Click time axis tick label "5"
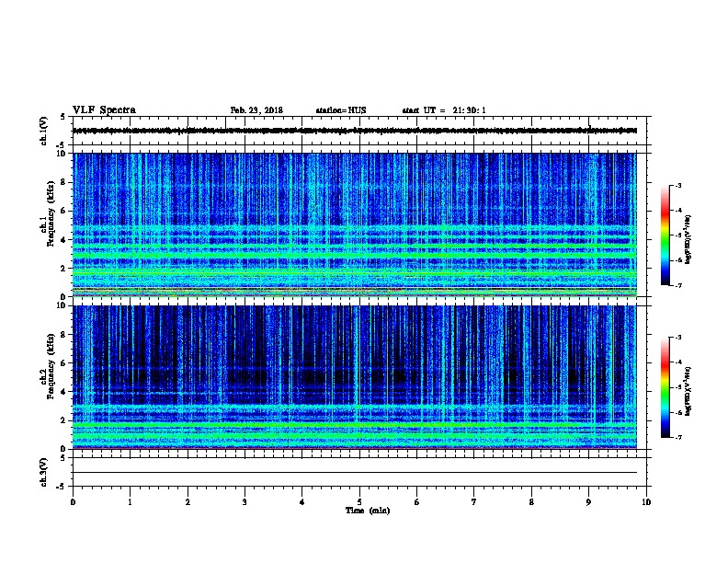 click(x=359, y=501)
